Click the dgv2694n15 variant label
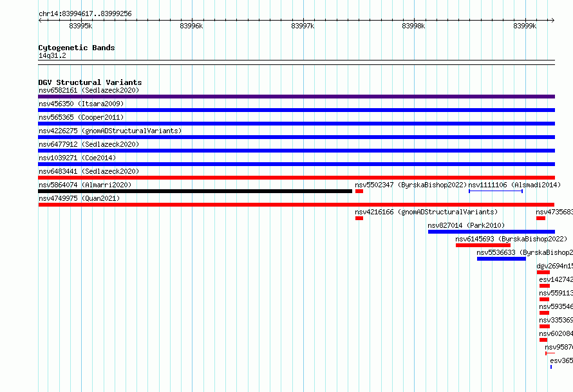This screenshot has width=573, height=392. [555, 266]
